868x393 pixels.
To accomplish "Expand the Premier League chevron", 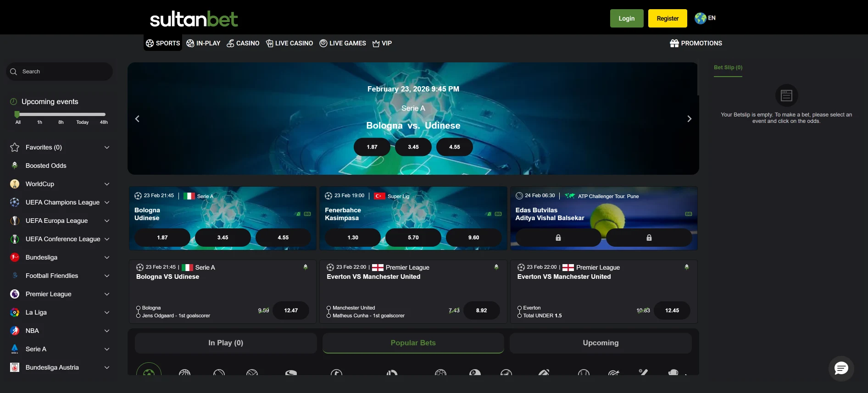I will click(107, 294).
